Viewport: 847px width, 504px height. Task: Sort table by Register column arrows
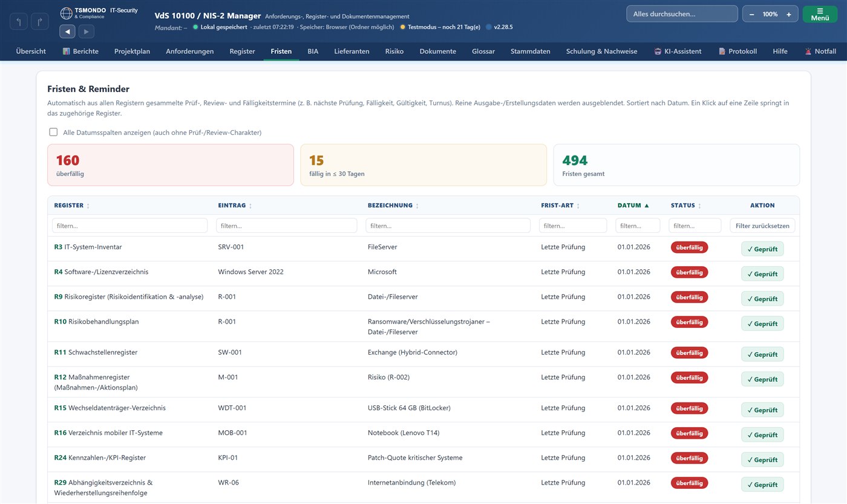point(88,206)
